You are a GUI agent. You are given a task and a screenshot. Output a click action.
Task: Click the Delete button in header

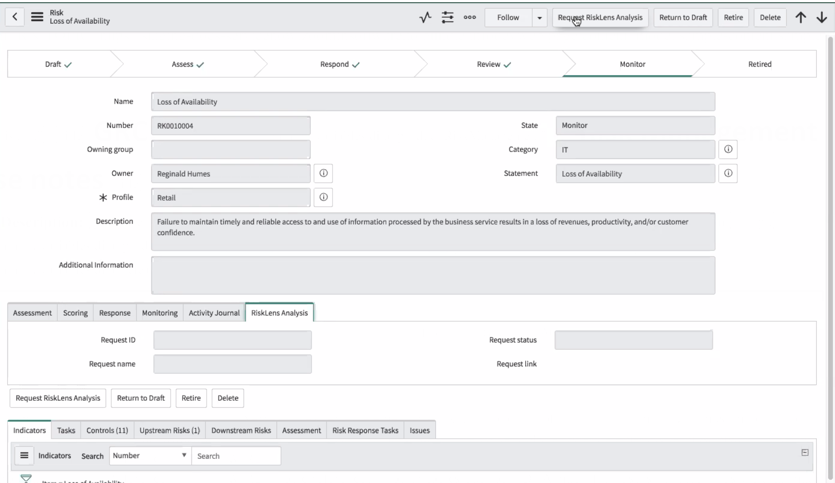770,18
